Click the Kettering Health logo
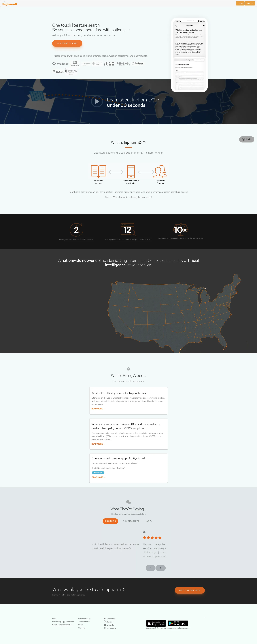 tap(123, 64)
